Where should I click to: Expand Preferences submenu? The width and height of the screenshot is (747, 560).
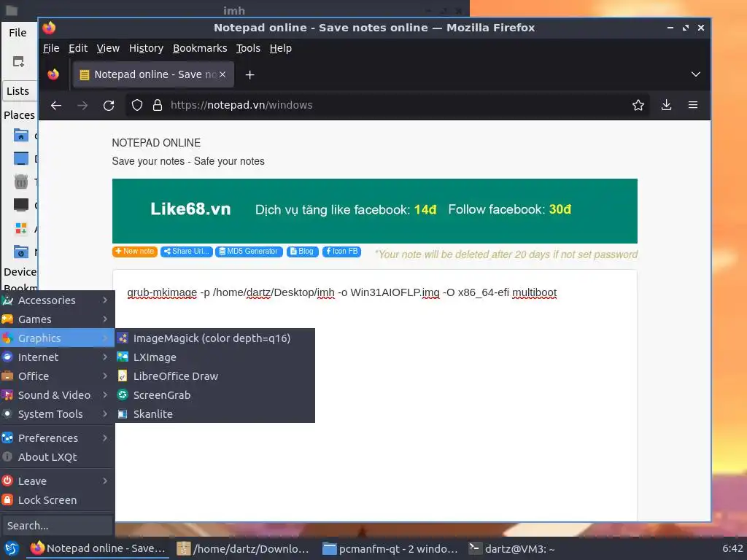pyautogui.click(x=57, y=438)
